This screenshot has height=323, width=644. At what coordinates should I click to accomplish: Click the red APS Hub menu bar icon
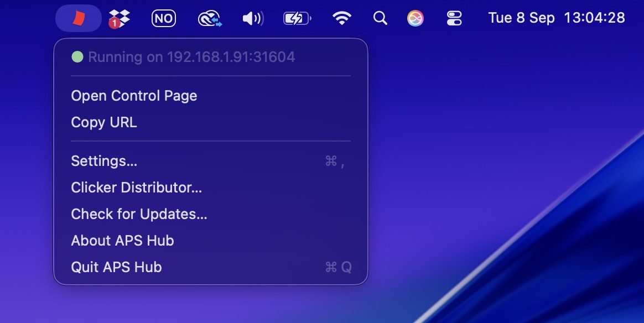click(79, 18)
